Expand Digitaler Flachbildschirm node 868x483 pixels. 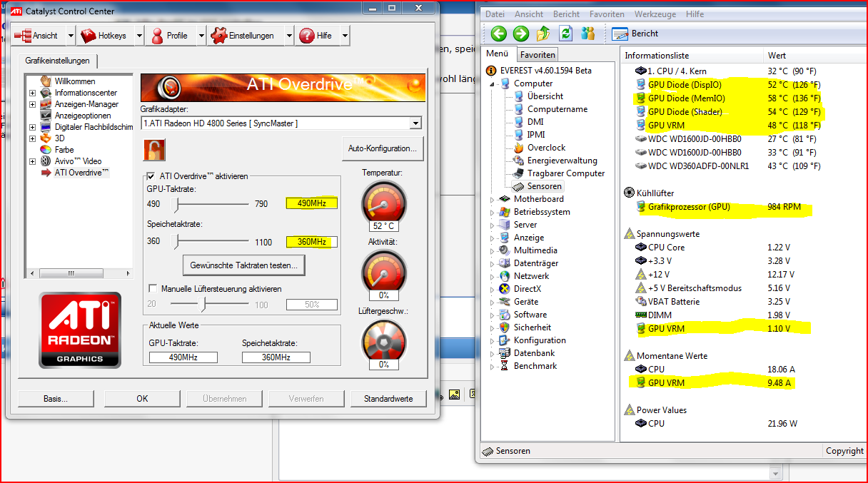point(32,127)
